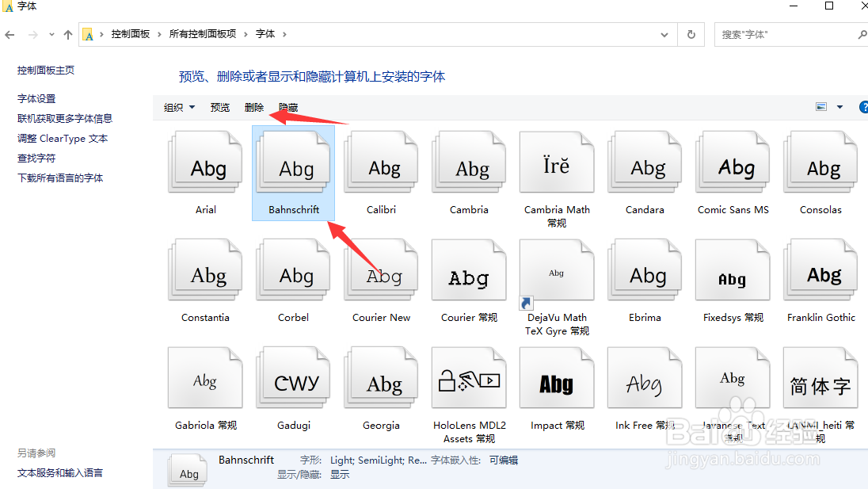The width and height of the screenshot is (868, 489).
Task: Open 文本服务和输入语言 link
Action: (60, 473)
